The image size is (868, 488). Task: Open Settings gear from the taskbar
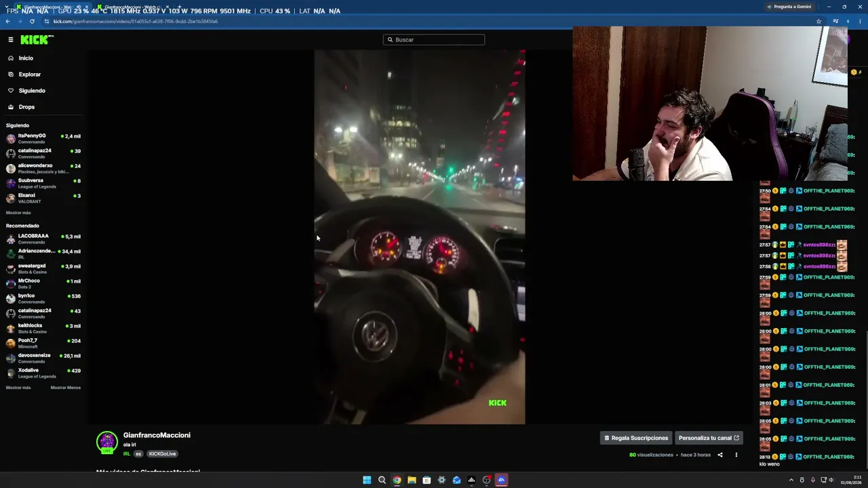point(441,480)
